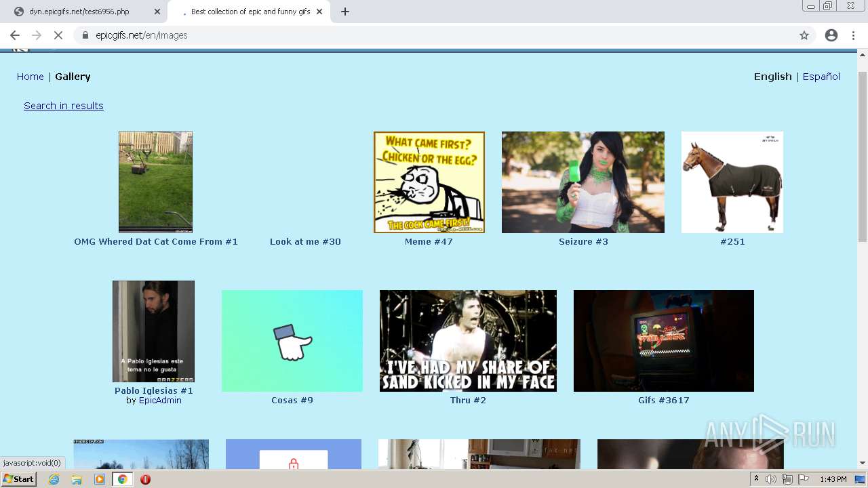868x488 pixels.
Task: Go to the Home link
Action: [31, 77]
